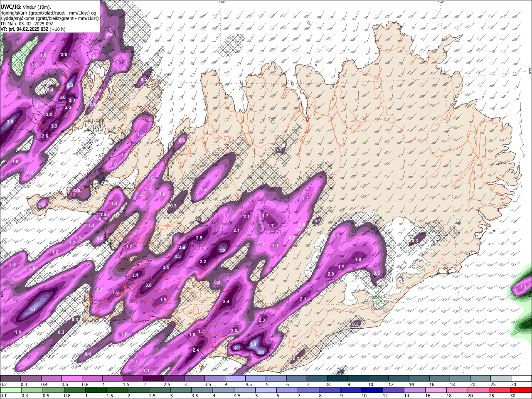Pick the dark green 1 mm rain legend swatch
This screenshot has height=399, width=532.
(x=96, y=390)
